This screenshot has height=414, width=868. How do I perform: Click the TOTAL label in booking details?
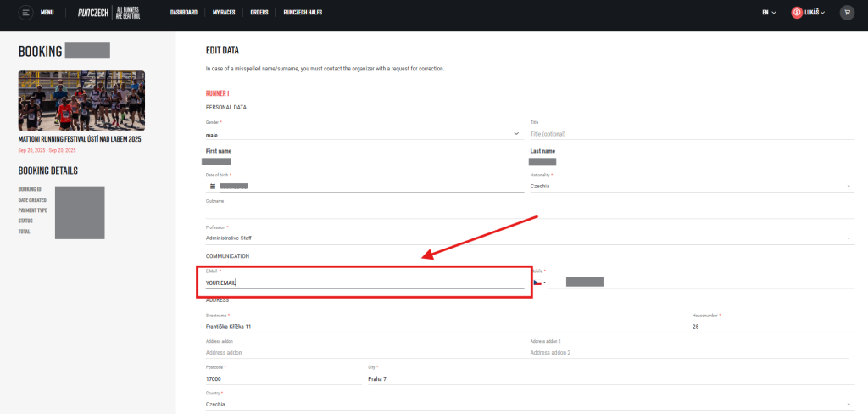pyautogui.click(x=25, y=232)
